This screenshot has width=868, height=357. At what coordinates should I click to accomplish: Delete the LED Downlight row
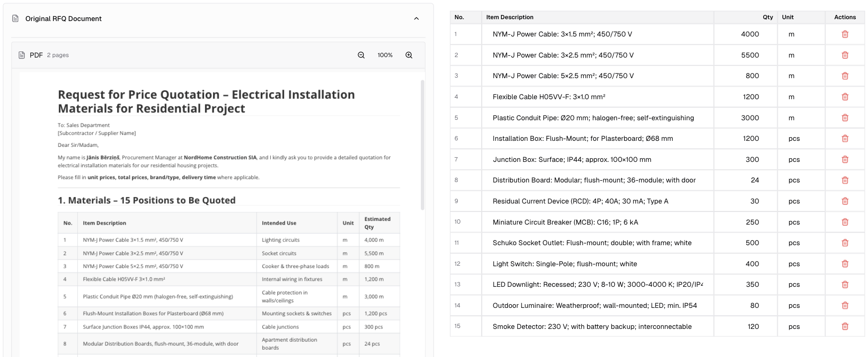pyautogui.click(x=845, y=284)
